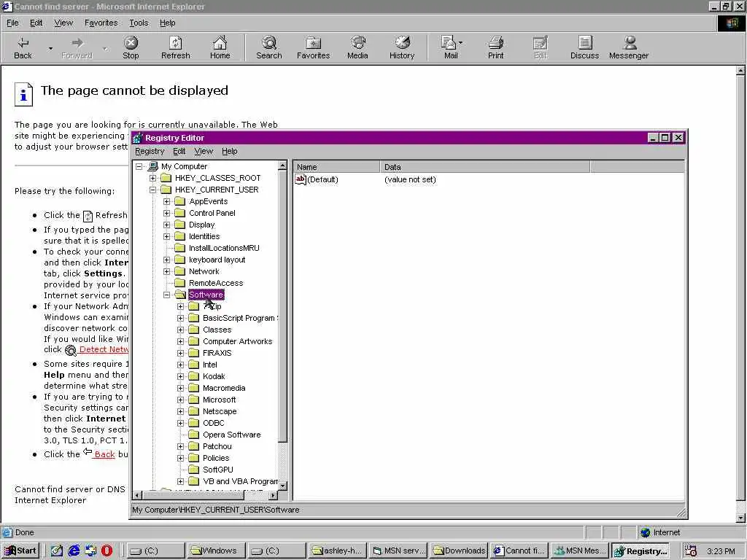Click the Internet zone status icon

point(645,532)
